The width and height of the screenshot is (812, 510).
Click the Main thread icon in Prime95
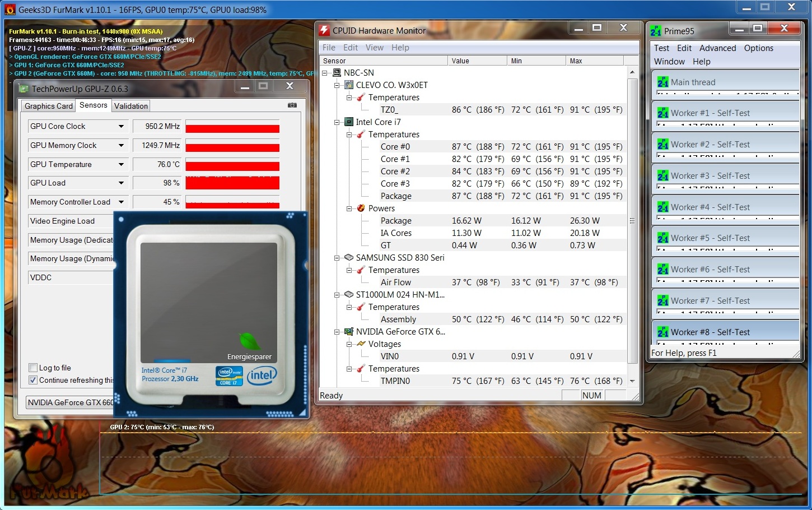663,82
